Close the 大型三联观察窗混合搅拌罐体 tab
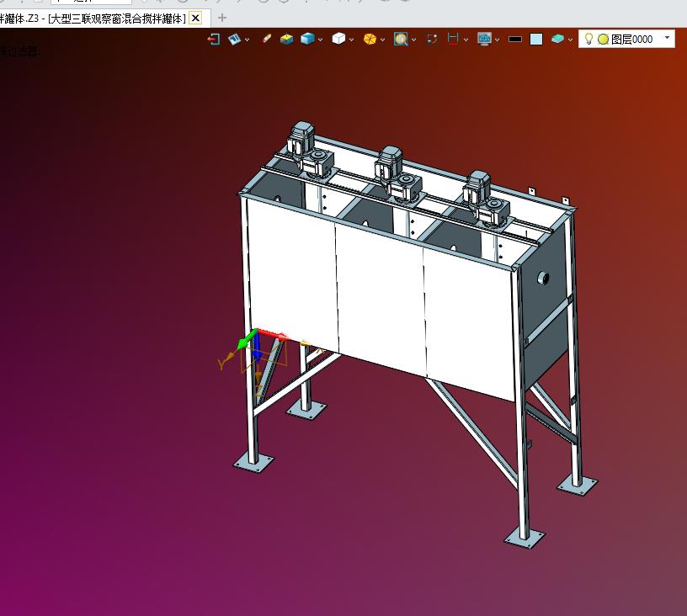The height and width of the screenshot is (616, 687). [x=195, y=19]
